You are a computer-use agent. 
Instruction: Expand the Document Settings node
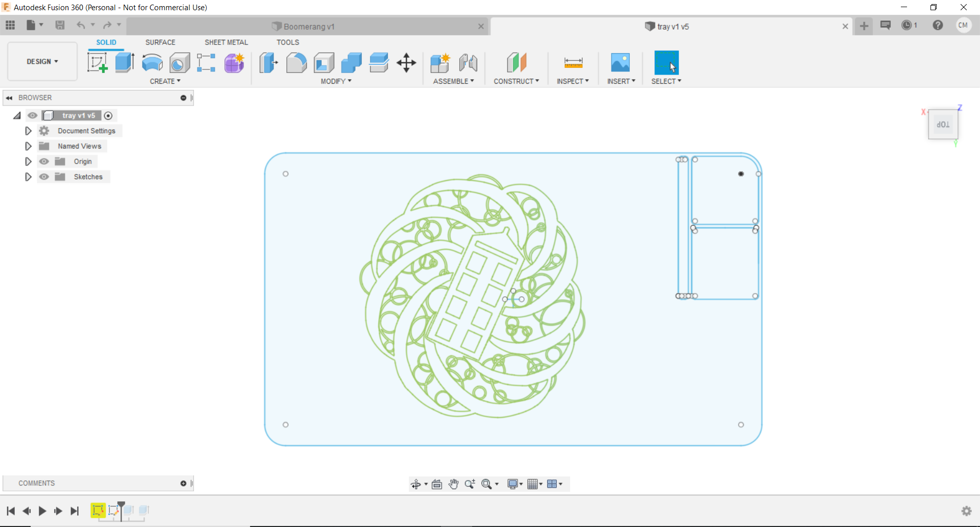click(x=28, y=131)
